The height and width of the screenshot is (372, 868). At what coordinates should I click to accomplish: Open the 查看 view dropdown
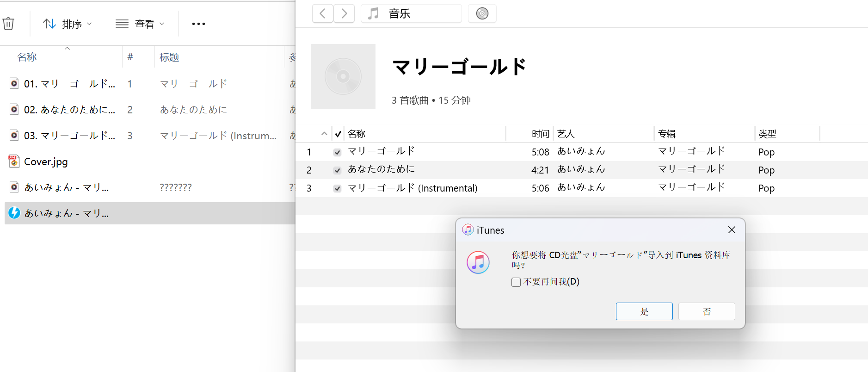pos(140,24)
